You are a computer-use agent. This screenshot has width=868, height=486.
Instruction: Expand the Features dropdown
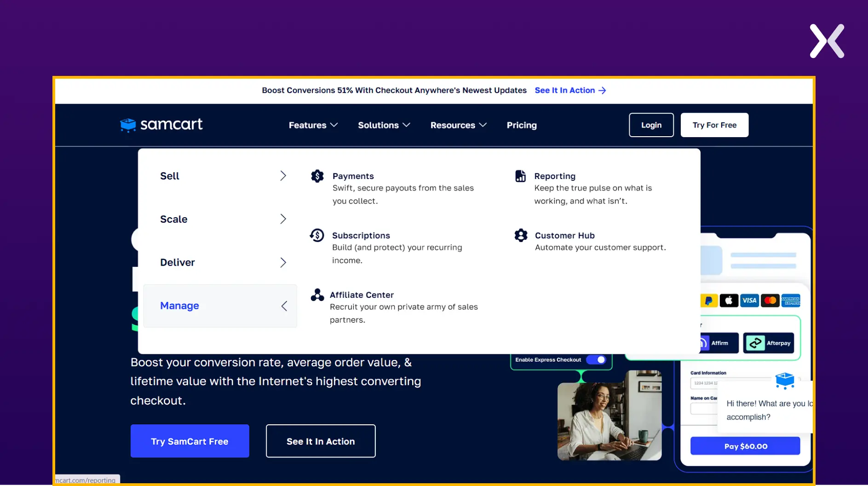313,125
